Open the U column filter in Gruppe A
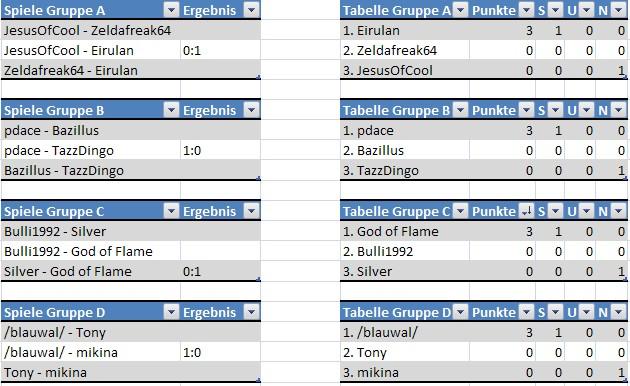Viewport: 630px width, 386px height. click(x=586, y=10)
